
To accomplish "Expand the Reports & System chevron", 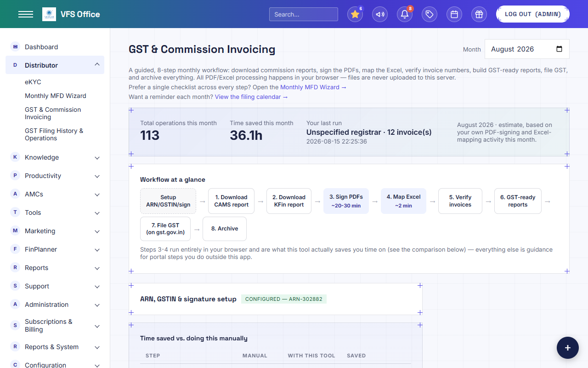I will (97, 347).
